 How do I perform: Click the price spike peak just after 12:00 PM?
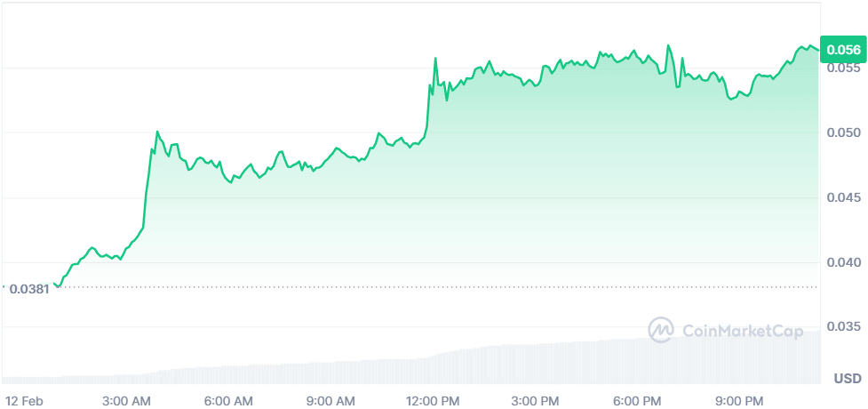coord(435,59)
